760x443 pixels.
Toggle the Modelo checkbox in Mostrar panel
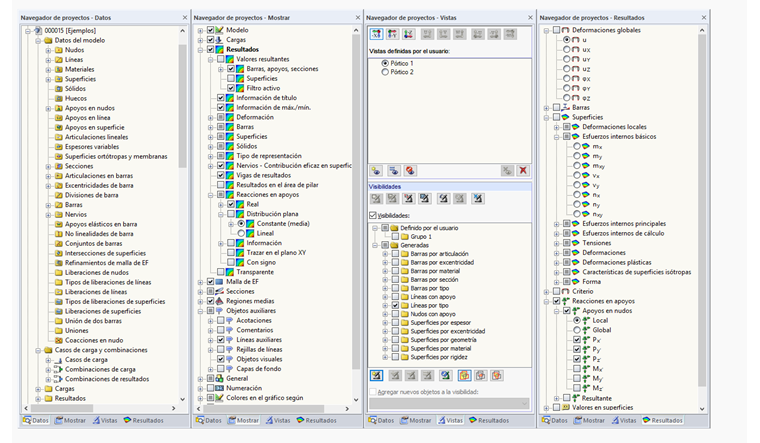tap(210, 30)
